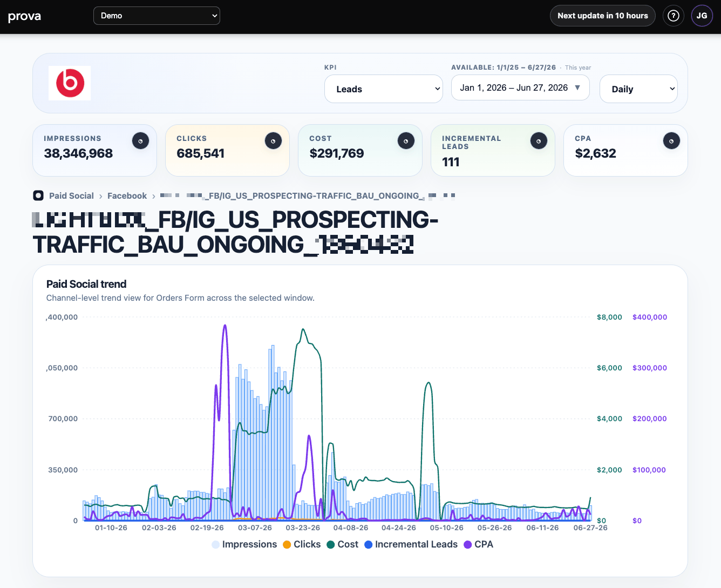Click the FB/IG_US_PROSPECTING breadcrumb campaign item

point(308,195)
